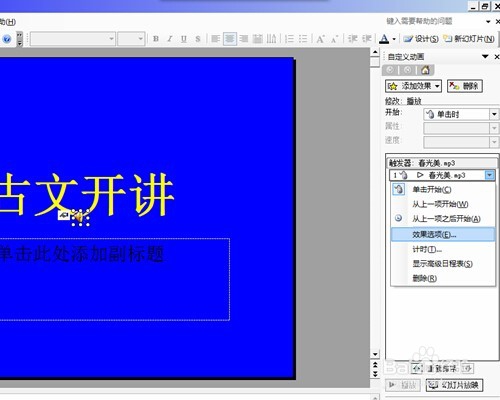Screen dimensions: 500x400
Task: Choose 删除(R) from the context menu
Action: (x=443, y=278)
